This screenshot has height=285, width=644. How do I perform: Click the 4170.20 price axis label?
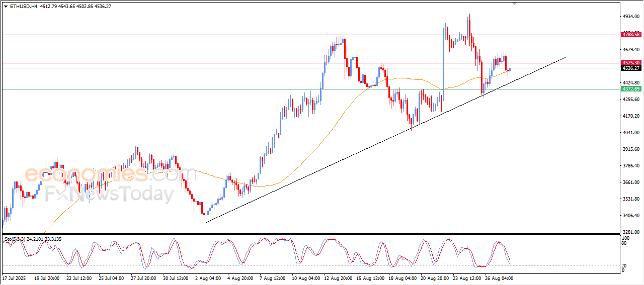point(631,116)
